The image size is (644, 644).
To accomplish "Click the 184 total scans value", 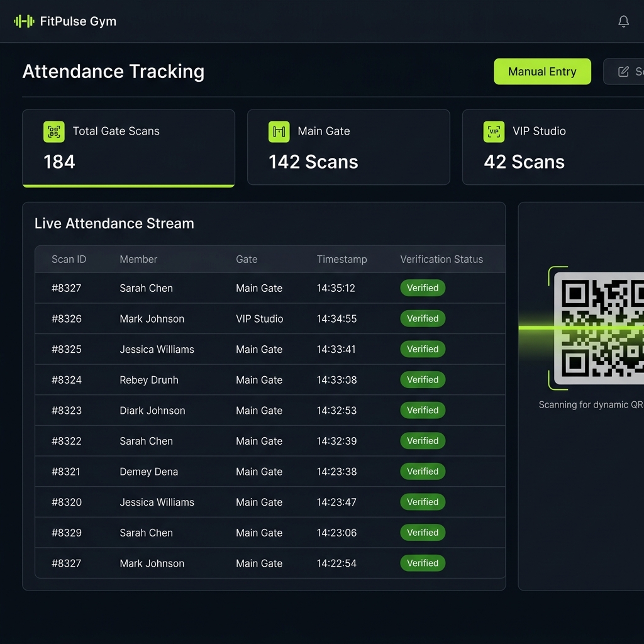I will point(59,162).
